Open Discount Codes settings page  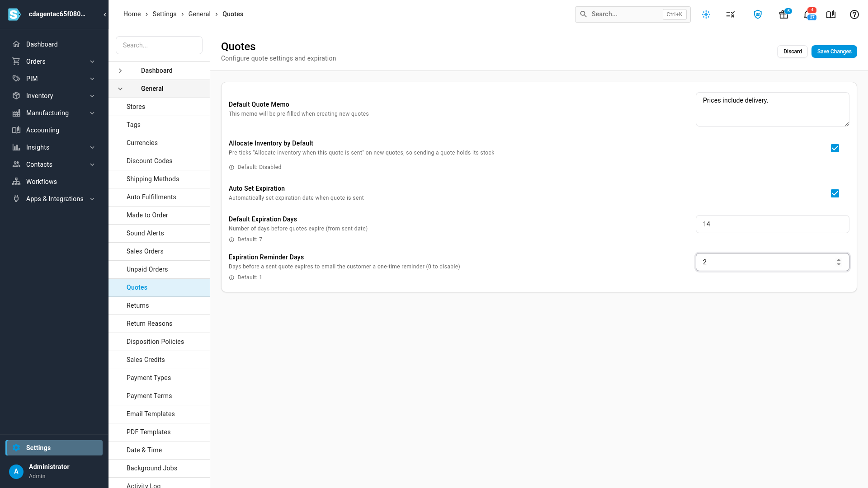[x=159, y=161]
